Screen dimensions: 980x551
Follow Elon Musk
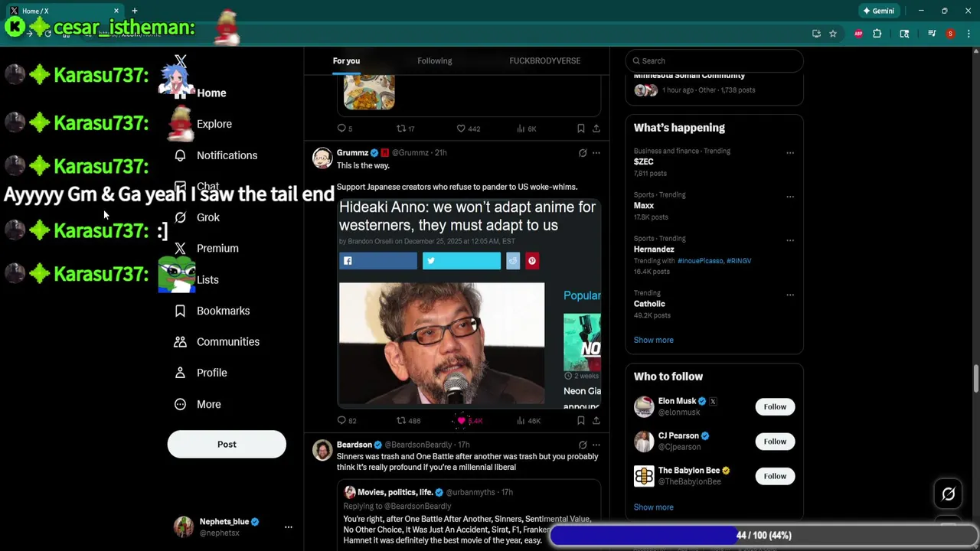point(775,406)
